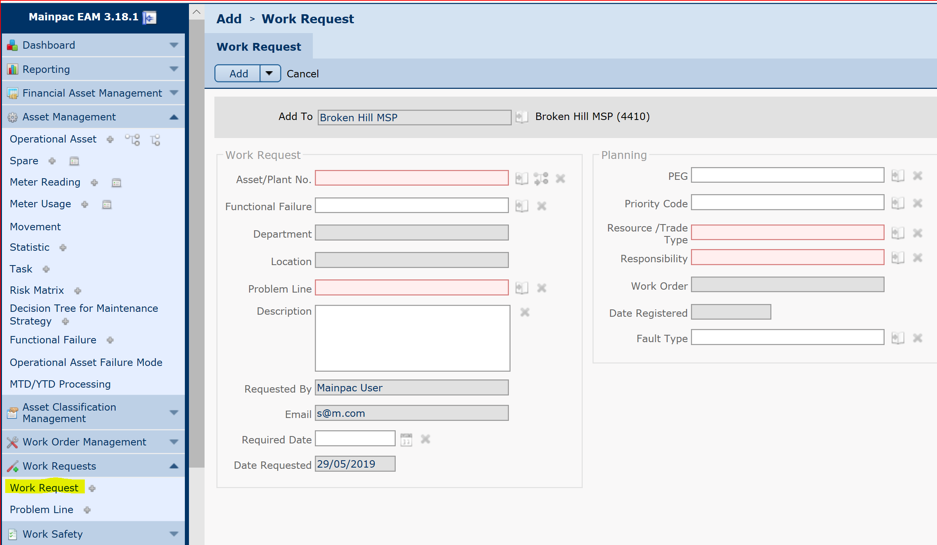The width and height of the screenshot is (937, 545).
Task: Select the Work Request tab
Action: click(x=259, y=47)
